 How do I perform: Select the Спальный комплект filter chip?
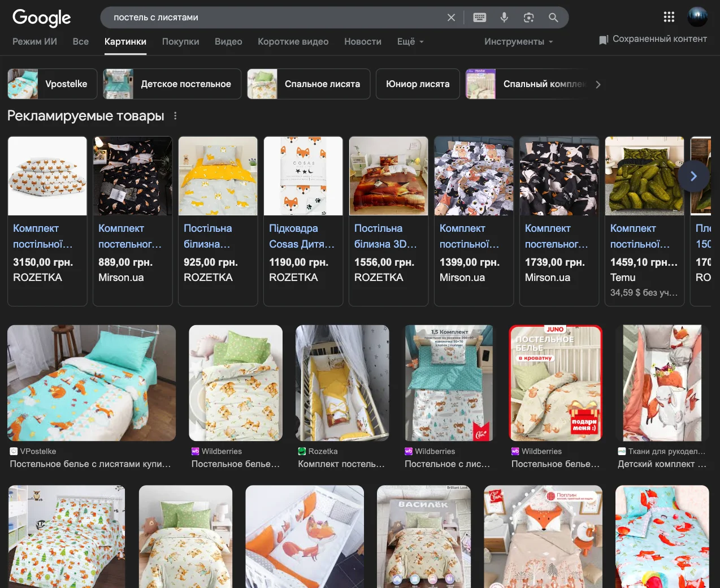527,84
